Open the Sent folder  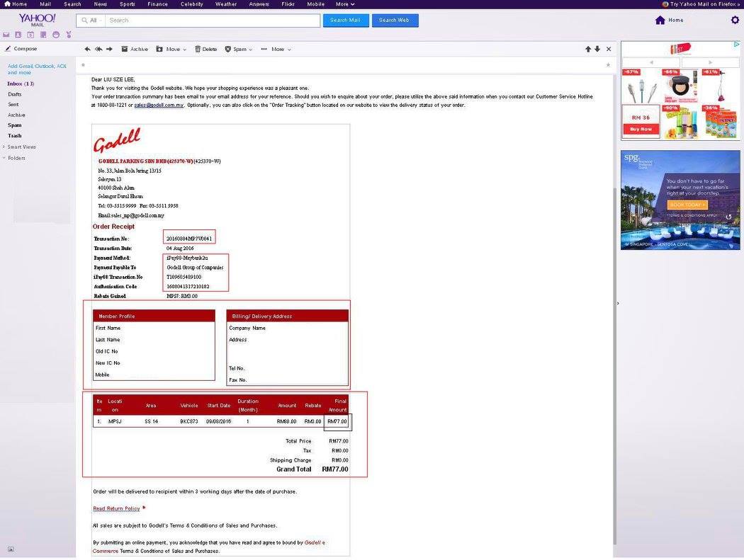(x=13, y=104)
